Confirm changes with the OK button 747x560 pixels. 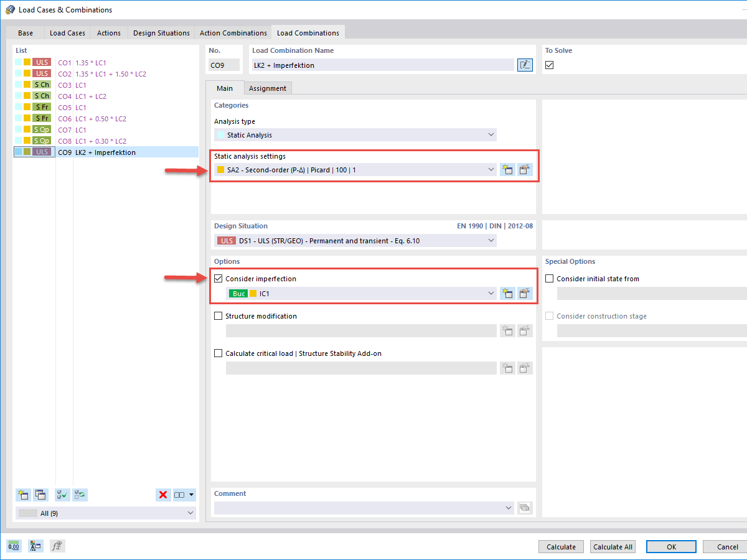(x=671, y=546)
